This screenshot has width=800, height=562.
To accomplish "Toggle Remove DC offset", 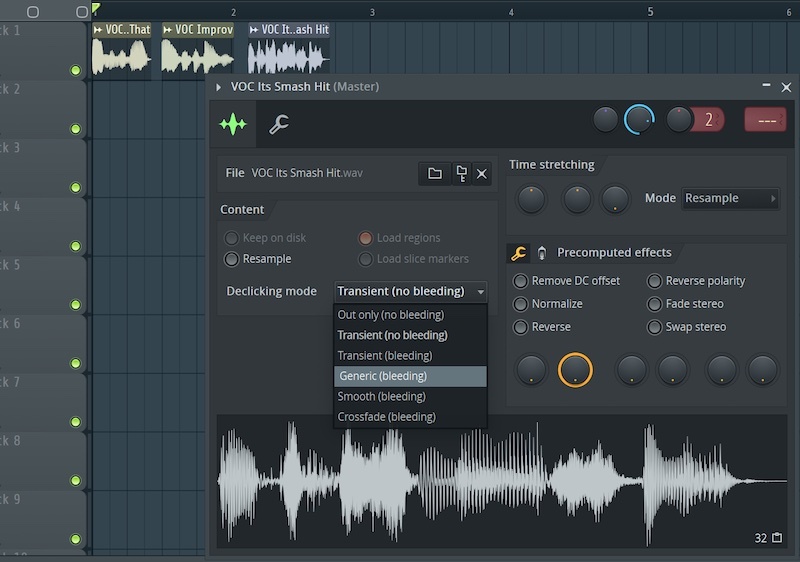I will point(521,281).
